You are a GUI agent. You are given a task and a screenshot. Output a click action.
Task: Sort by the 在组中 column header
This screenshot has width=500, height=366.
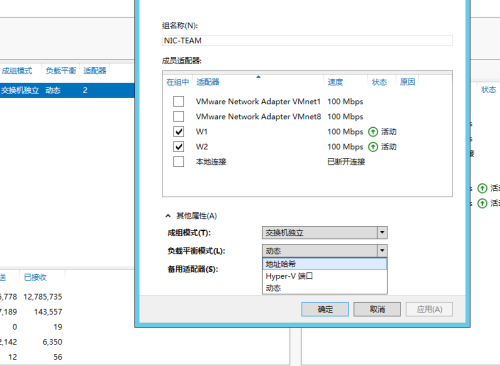(178, 82)
